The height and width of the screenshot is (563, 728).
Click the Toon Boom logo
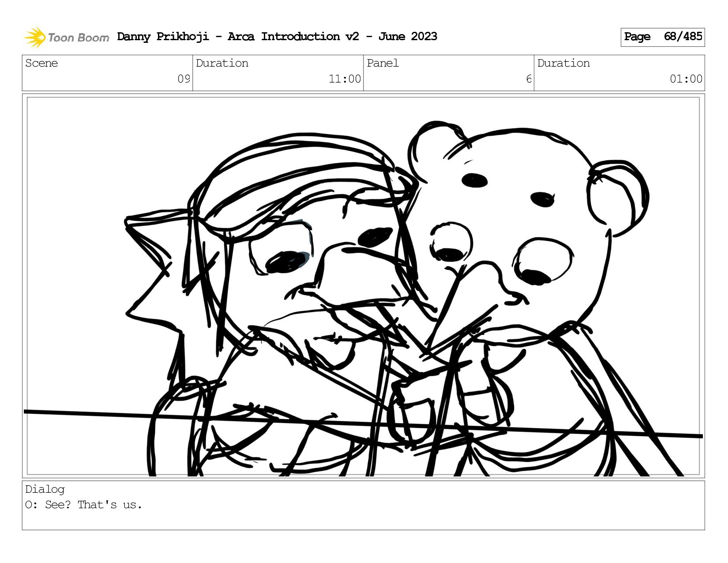66,37
